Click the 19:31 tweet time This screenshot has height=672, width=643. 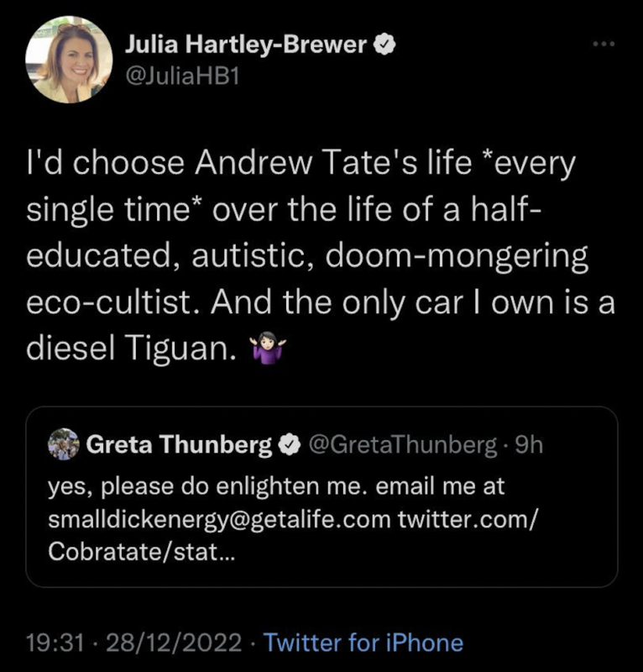[x=54, y=643]
